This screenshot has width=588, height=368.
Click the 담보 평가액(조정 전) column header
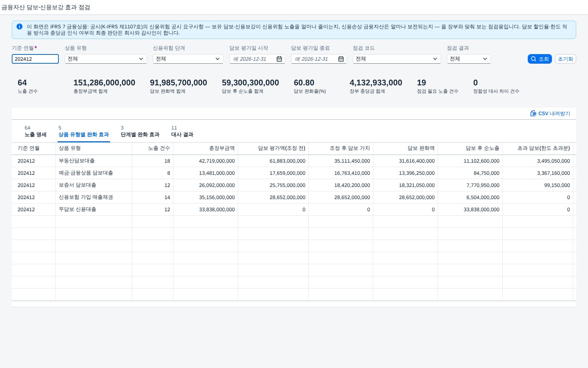273,148
